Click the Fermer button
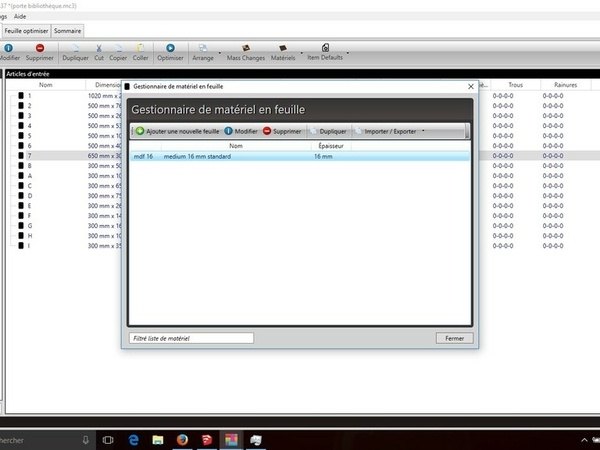 (453, 338)
